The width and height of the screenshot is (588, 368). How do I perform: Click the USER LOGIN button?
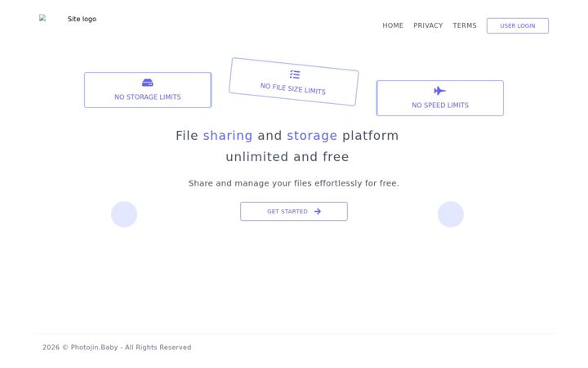[x=518, y=26]
